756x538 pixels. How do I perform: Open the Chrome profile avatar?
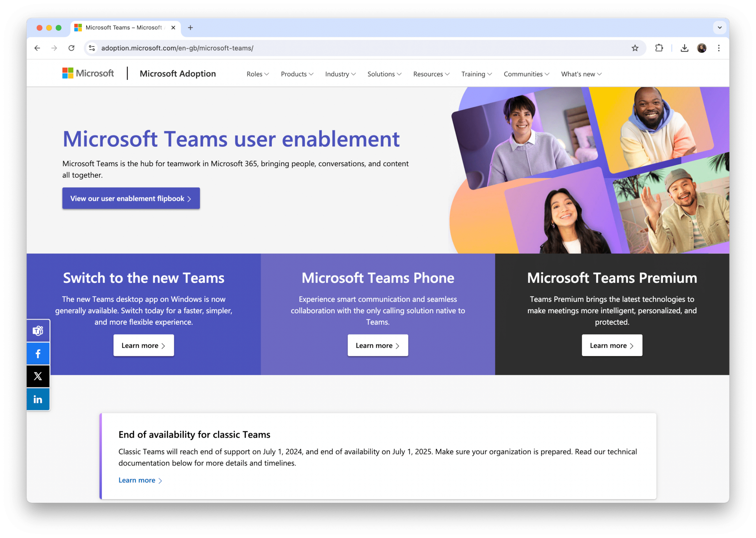[702, 48]
